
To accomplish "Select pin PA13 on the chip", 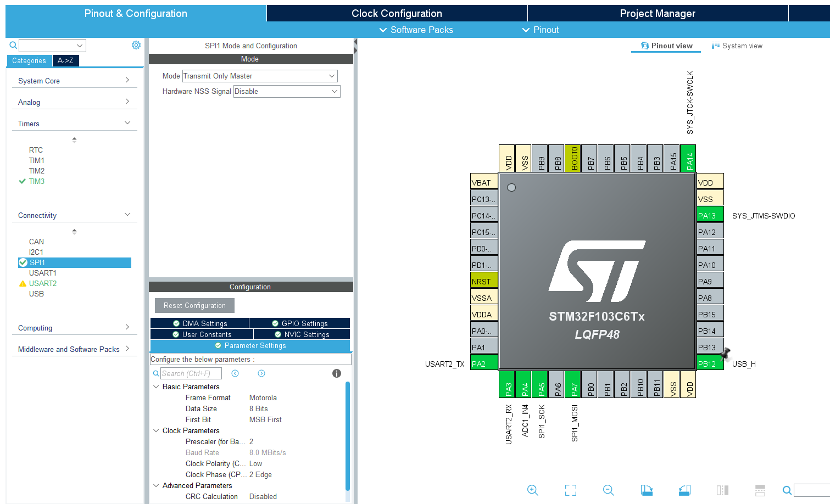I will (710, 215).
